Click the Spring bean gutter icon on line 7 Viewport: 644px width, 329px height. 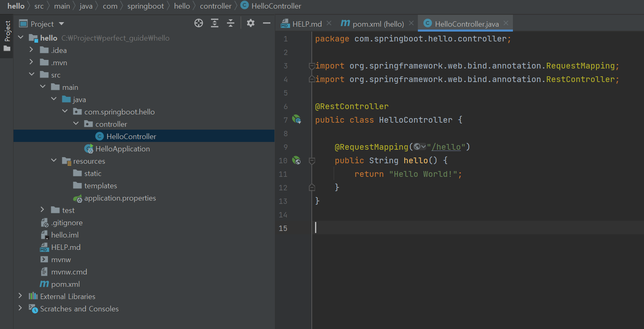tap(297, 119)
